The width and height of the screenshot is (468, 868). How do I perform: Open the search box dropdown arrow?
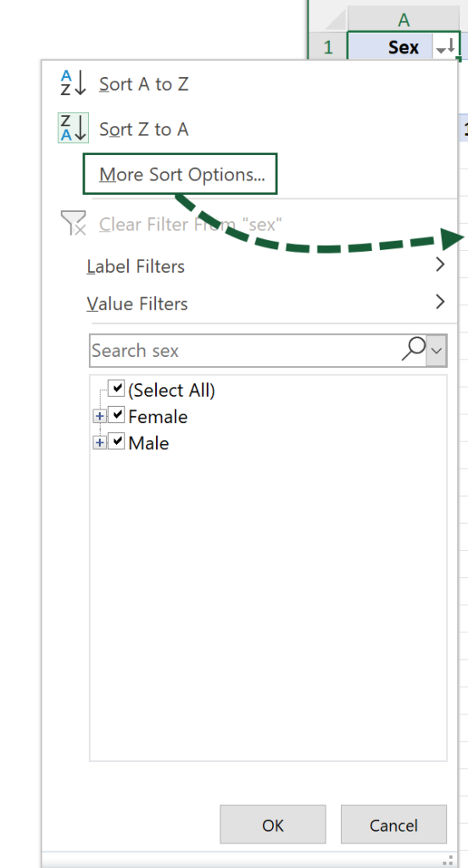(437, 350)
